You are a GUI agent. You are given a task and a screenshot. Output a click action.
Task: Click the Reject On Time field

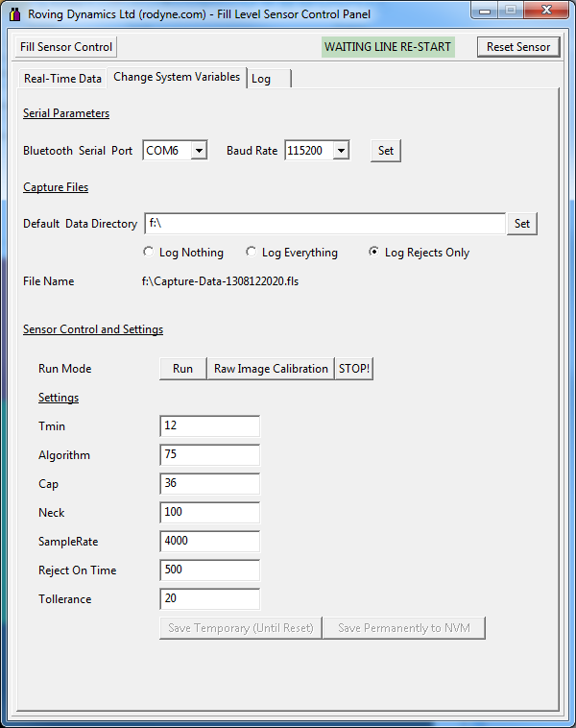(x=210, y=570)
